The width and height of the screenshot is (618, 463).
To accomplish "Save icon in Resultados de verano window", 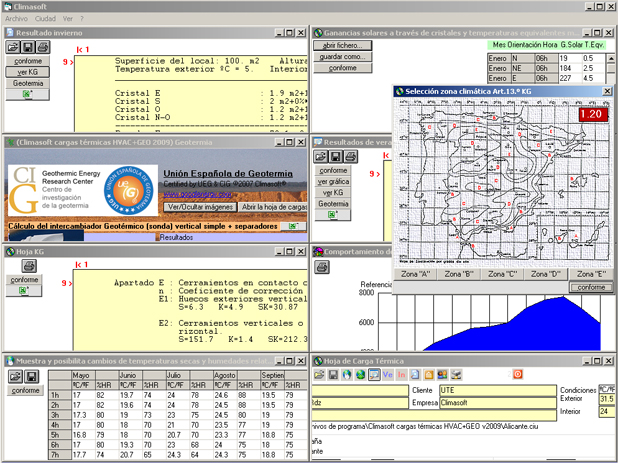I will [335, 157].
